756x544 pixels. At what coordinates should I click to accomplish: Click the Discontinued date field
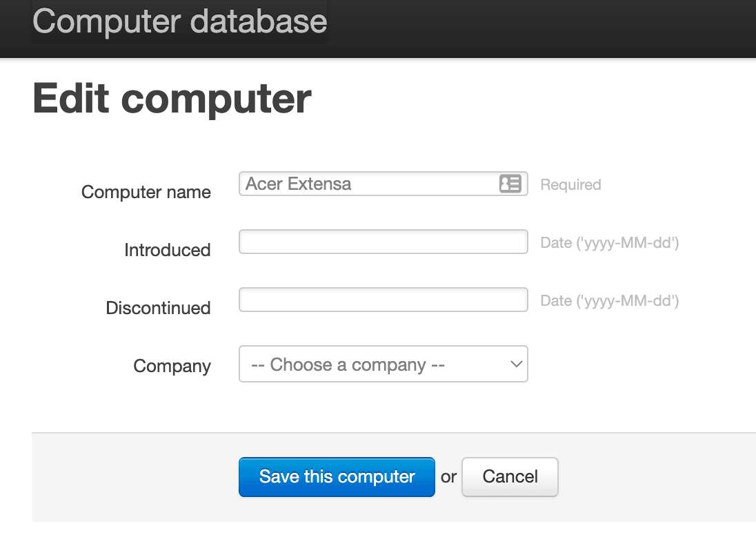point(384,300)
